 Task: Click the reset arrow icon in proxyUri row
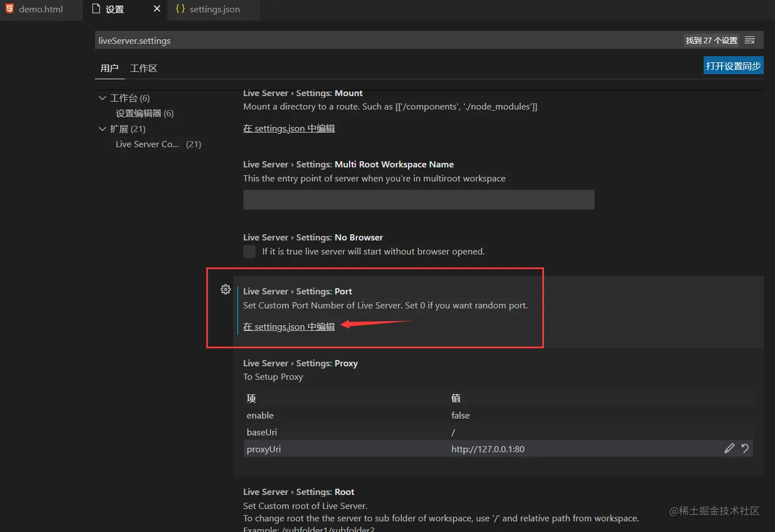745,448
